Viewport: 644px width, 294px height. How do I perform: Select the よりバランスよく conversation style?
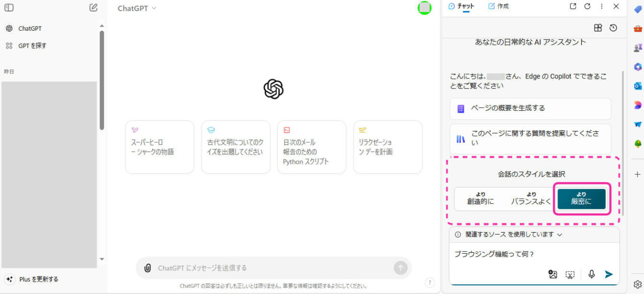coord(531,199)
